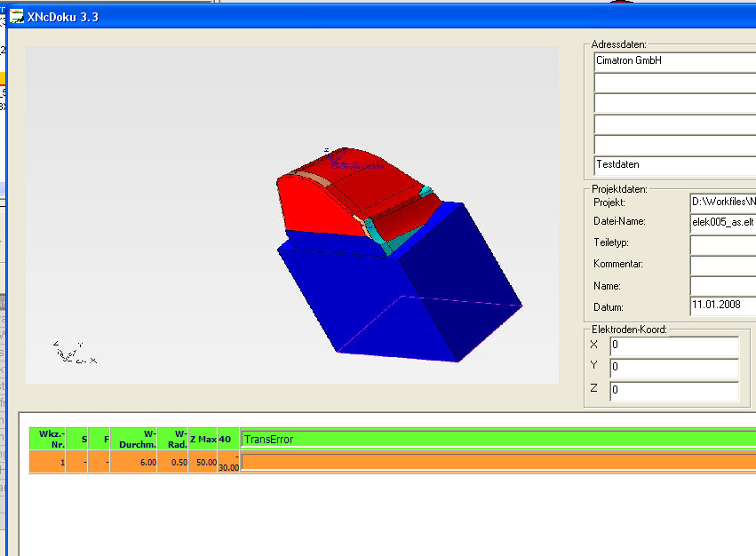The width and height of the screenshot is (756, 556).
Task: Click the Name input field
Action: tap(723, 286)
